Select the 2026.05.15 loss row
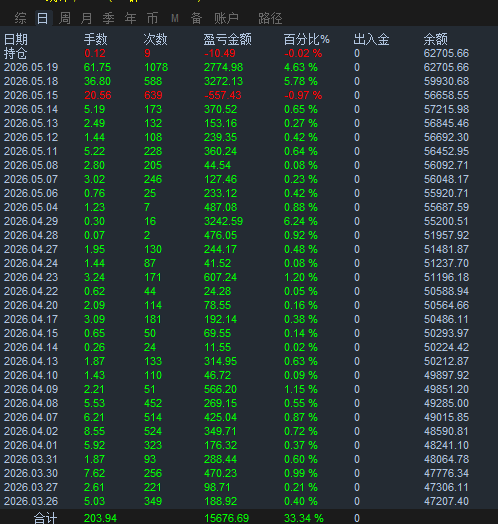 coord(249,95)
